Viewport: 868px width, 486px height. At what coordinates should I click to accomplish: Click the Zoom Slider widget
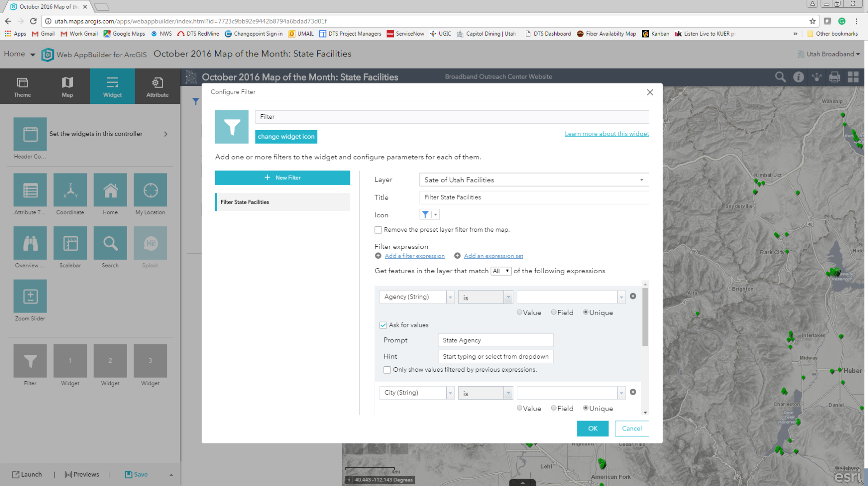30,296
